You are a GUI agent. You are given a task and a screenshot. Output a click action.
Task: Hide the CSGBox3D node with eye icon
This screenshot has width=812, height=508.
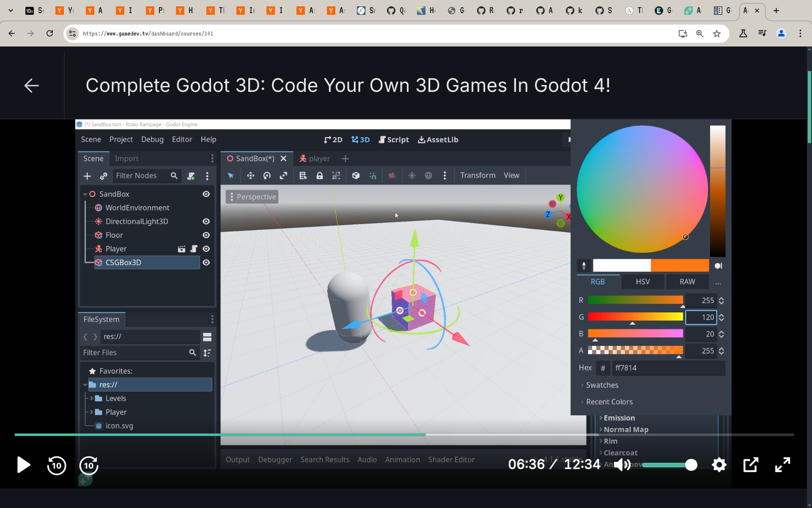(206, 263)
